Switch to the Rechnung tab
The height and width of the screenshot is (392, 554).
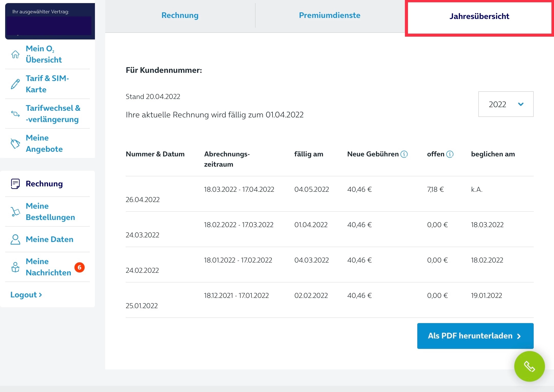[x=180, y=15]
